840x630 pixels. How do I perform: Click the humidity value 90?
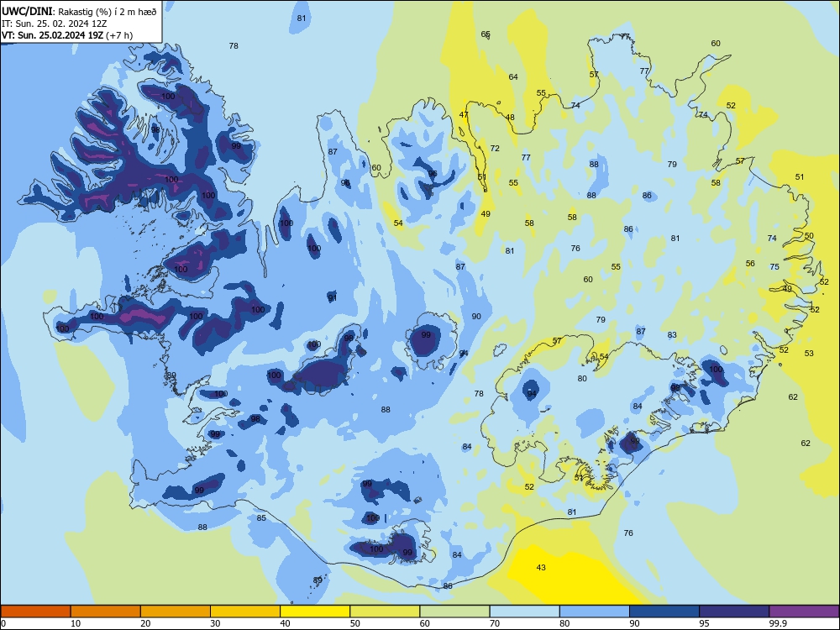476,317
